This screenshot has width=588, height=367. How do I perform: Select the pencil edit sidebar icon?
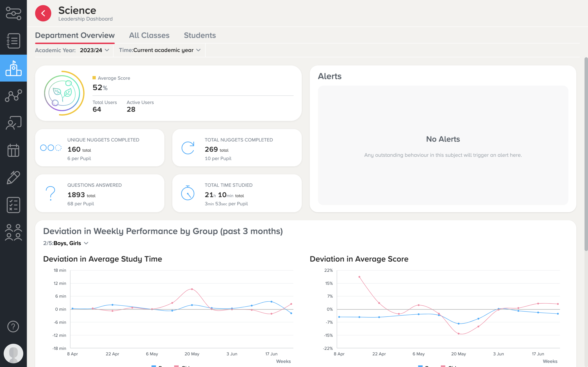pos(13,177)
